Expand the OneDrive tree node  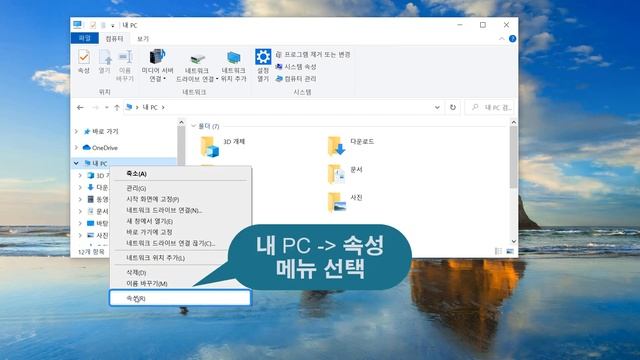(76, 147)
